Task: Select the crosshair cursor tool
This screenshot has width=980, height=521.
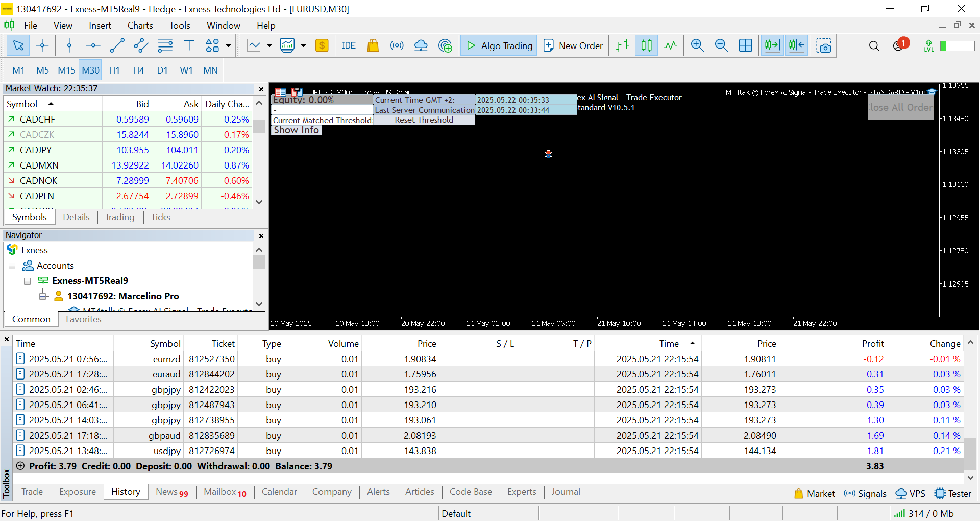Action: point(42,46)
